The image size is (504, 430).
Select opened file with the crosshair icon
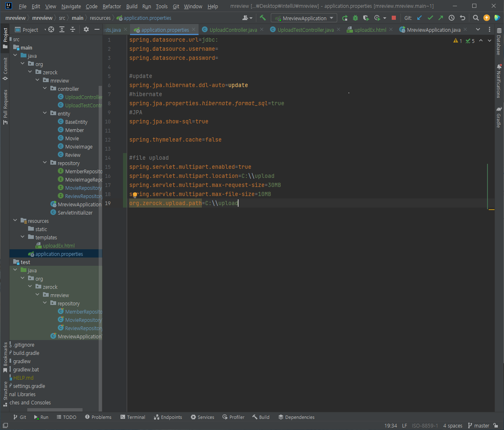51,29
